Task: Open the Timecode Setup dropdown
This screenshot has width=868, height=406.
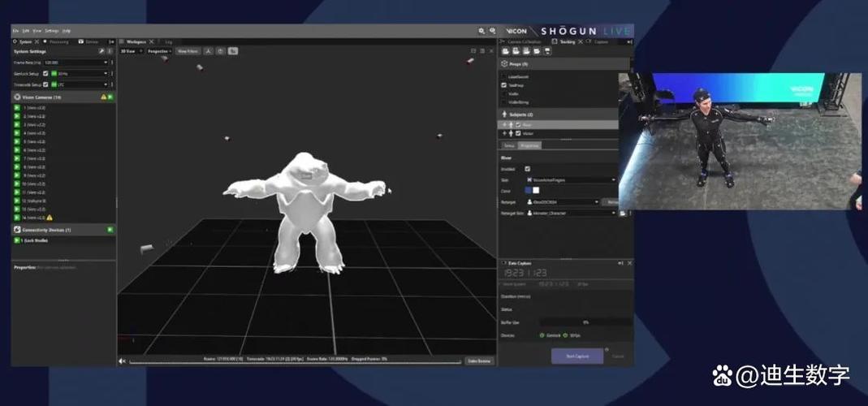Action: (x=79, y=84)
